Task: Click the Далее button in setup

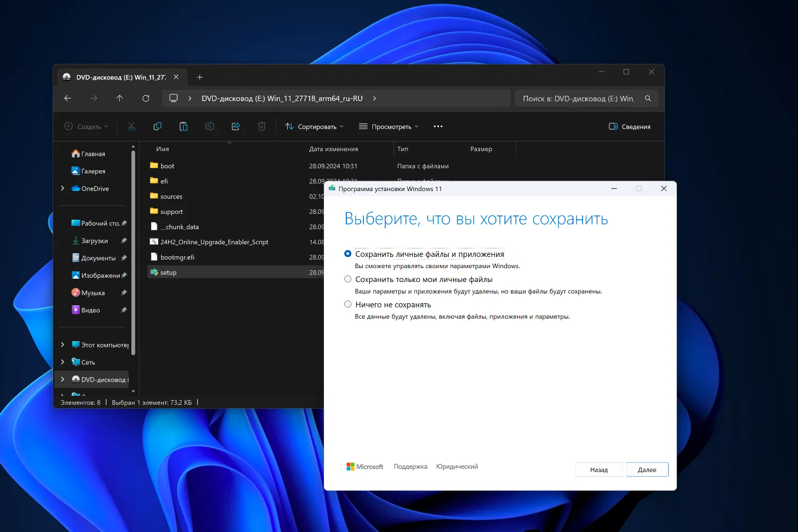Action: (647, 470)
